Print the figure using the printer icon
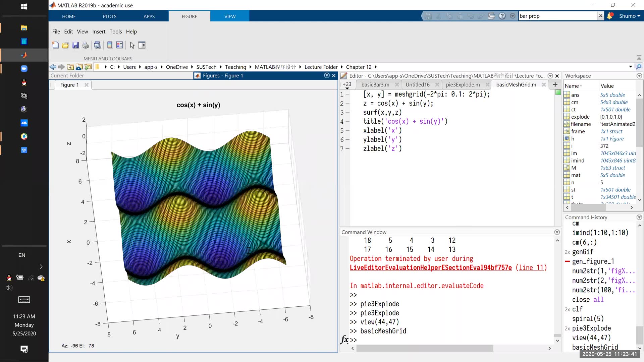The width and height of the screenshot is (644, 362). pos(86,45)
